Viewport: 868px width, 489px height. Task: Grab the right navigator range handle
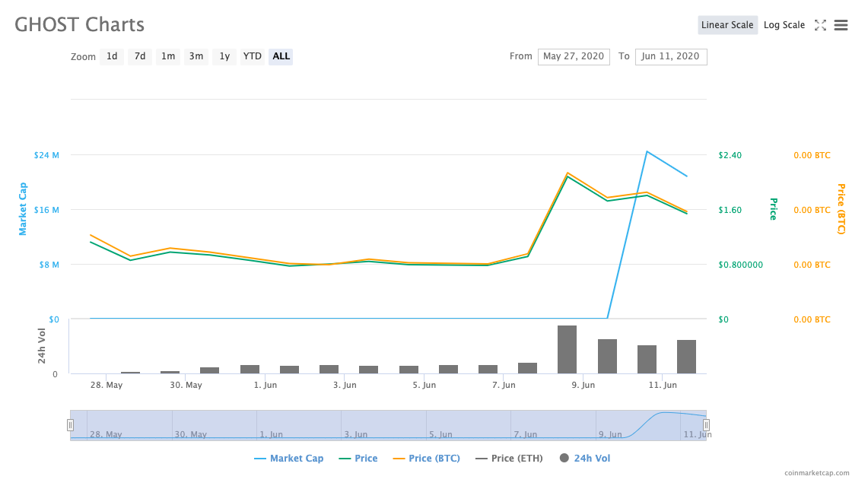pos(707,425)
